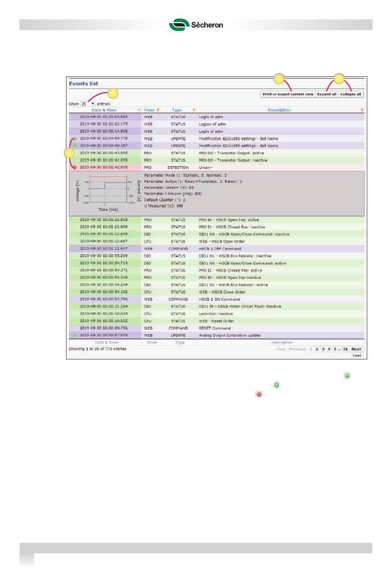The image size is (392, 573).
Task: Select the WEB - HSCB Open Order row
Action: (217, 241)
